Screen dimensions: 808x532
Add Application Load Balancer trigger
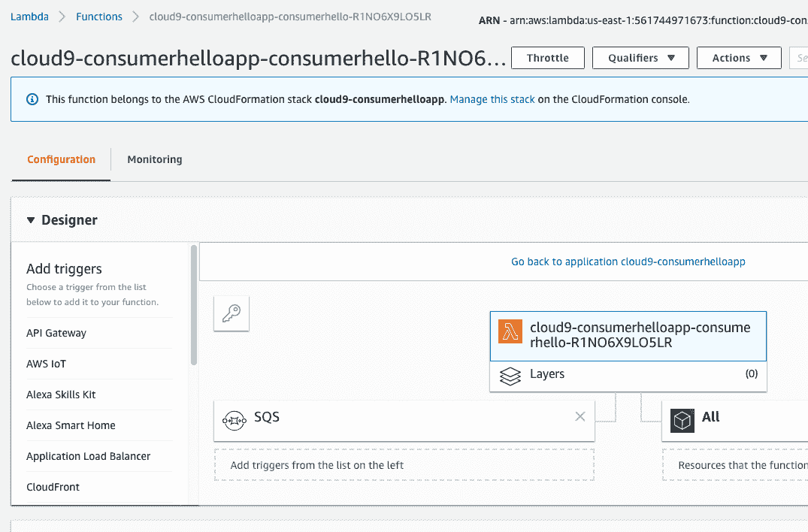pos(88,456)
